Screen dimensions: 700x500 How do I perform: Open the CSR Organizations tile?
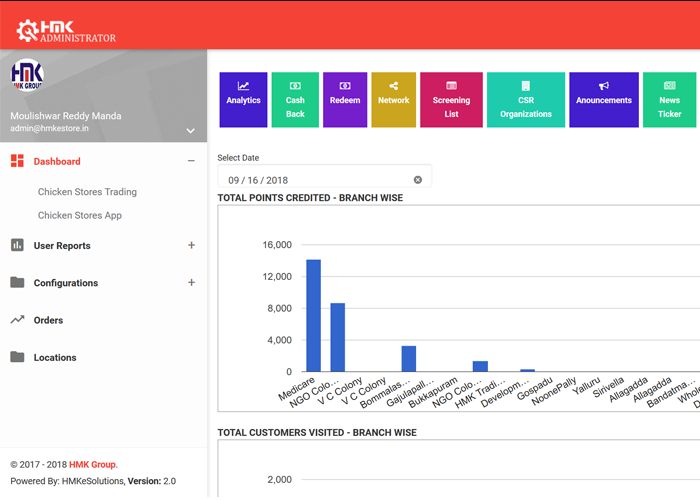pyautogui.click(x=526, y=99)
